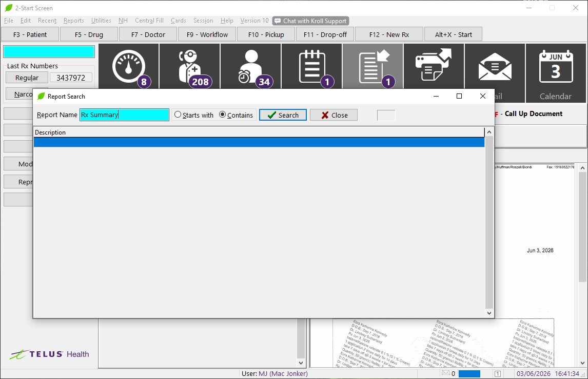Click F7 - Doctor button
The width and height of the screenshot is (588, 379).
point(148,34)
